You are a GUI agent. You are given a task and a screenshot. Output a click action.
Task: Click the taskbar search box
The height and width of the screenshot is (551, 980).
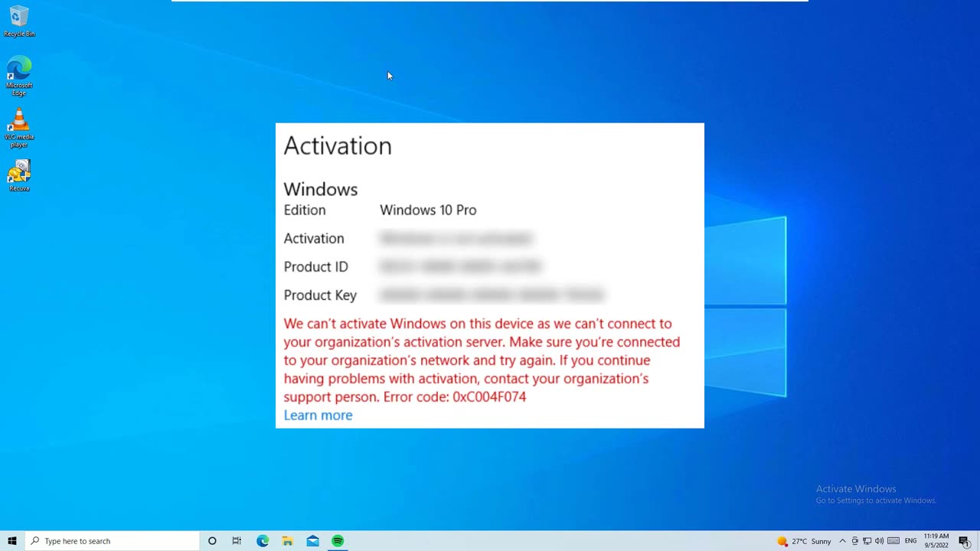point(112,541)
